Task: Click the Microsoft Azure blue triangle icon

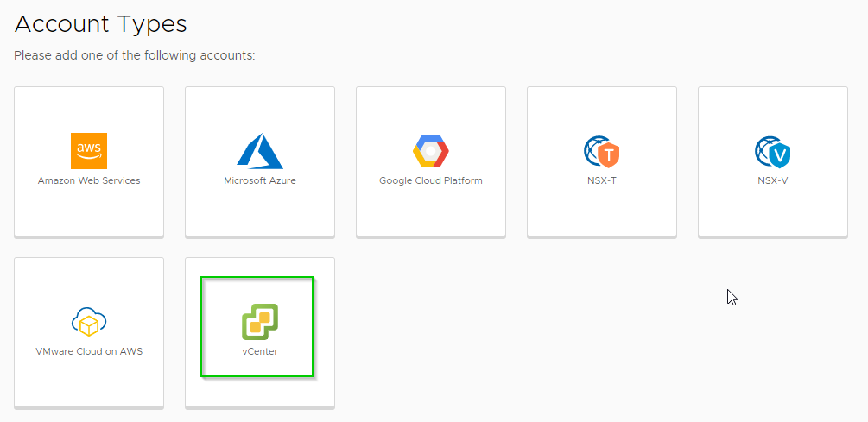Action: (x=259, y=151)
